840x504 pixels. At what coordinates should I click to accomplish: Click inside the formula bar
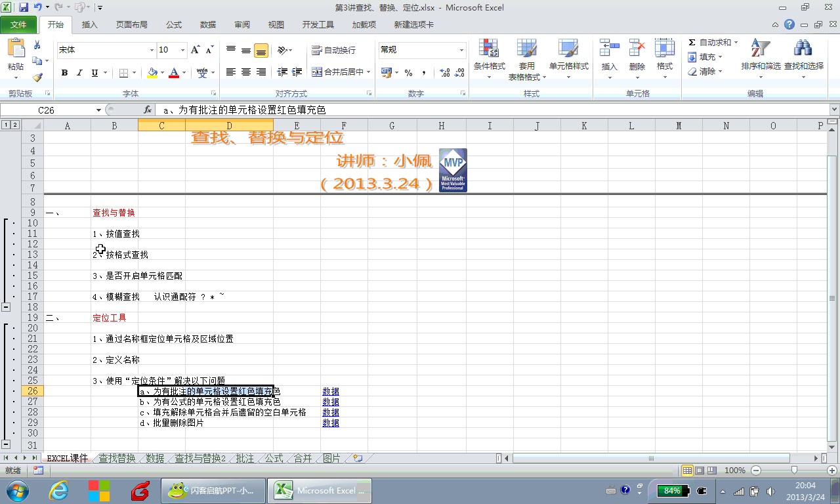492,110
